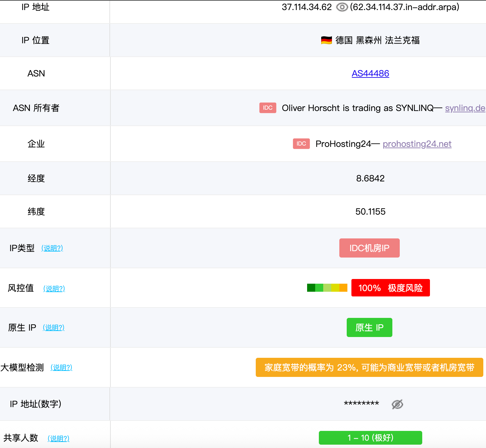Click the longitude value 8.6842
Screen dimensions: 486x448
[370, 178]
